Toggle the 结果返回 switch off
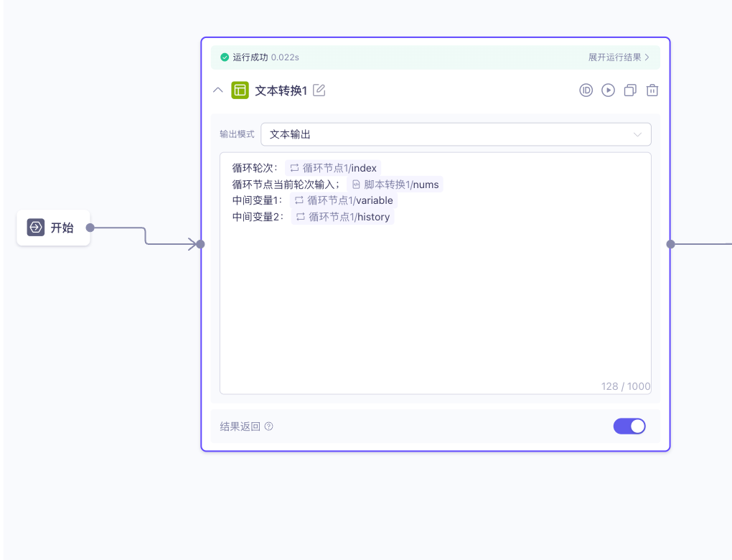This screenshot has height=560, width=732. [x=629, y=426]
